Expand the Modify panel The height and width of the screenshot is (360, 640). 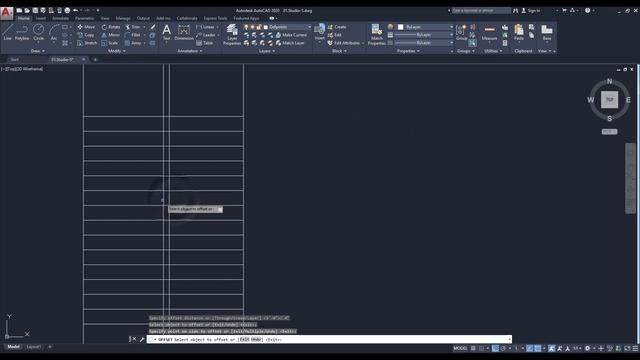pyautogui.click(x=117, y=51)
